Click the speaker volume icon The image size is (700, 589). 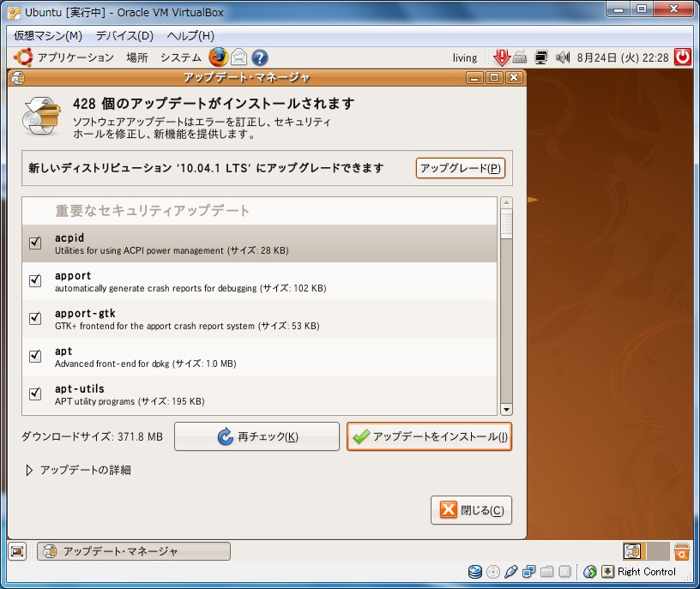563,57
